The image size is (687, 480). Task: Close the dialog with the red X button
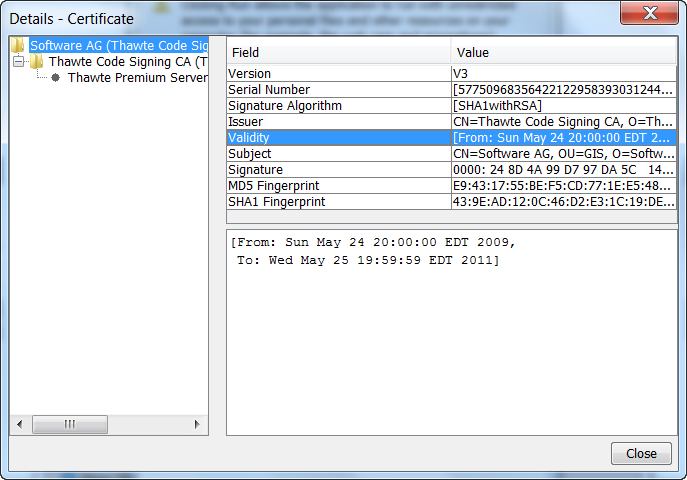(649, 13)
